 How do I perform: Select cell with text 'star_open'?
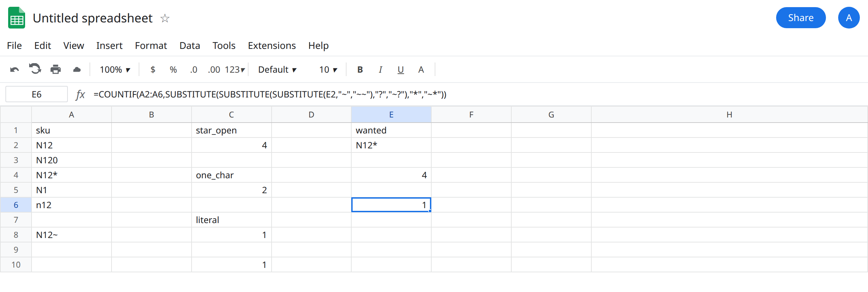click(232, 130)
